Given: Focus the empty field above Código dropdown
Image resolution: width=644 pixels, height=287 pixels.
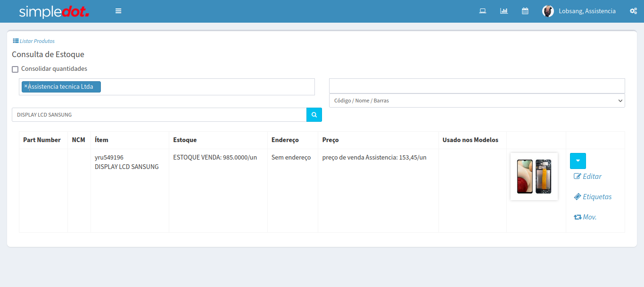Looking at the screenshot, I should [x=477, y=86].
